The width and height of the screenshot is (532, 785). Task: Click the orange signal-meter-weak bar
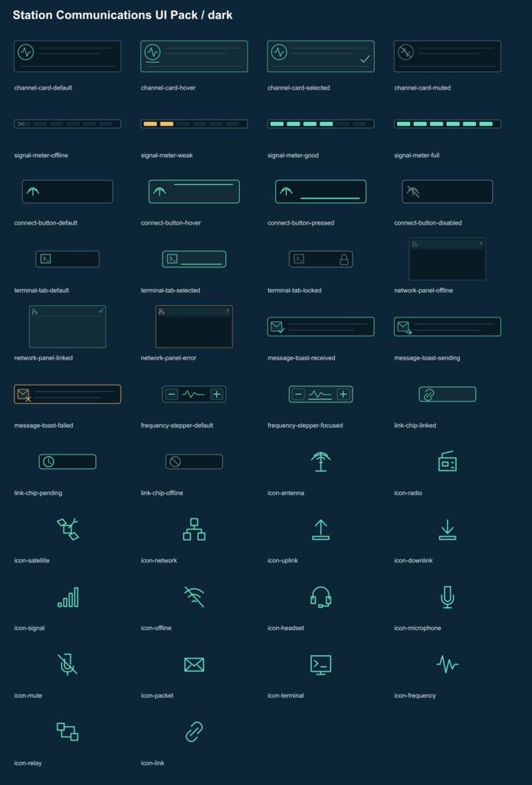194,123
